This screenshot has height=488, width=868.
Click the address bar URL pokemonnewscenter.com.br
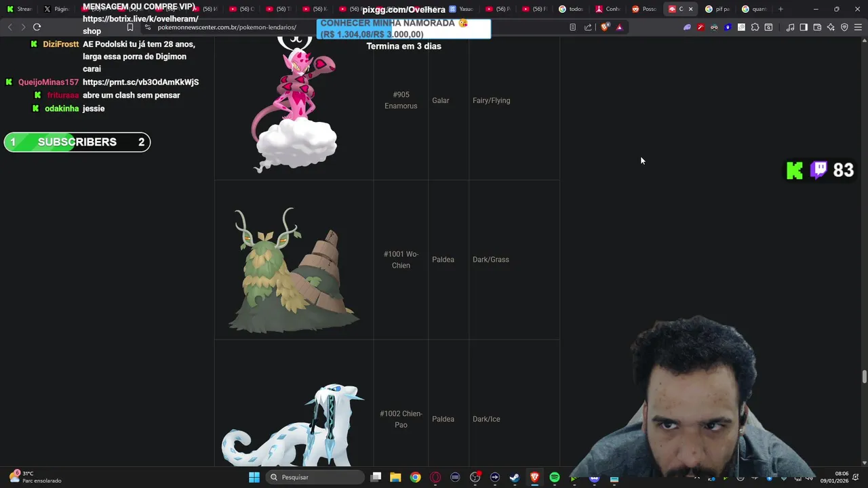226,27
